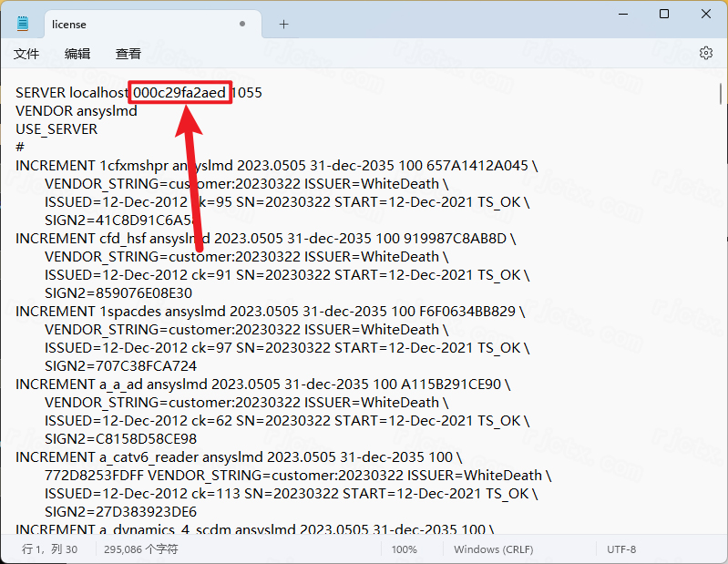Close the Notepad window

tap(706, 14)
